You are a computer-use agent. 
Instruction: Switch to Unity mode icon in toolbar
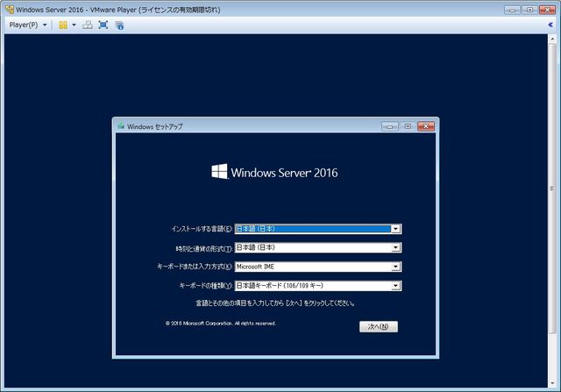pyautogui.click(x=119, y=25)
